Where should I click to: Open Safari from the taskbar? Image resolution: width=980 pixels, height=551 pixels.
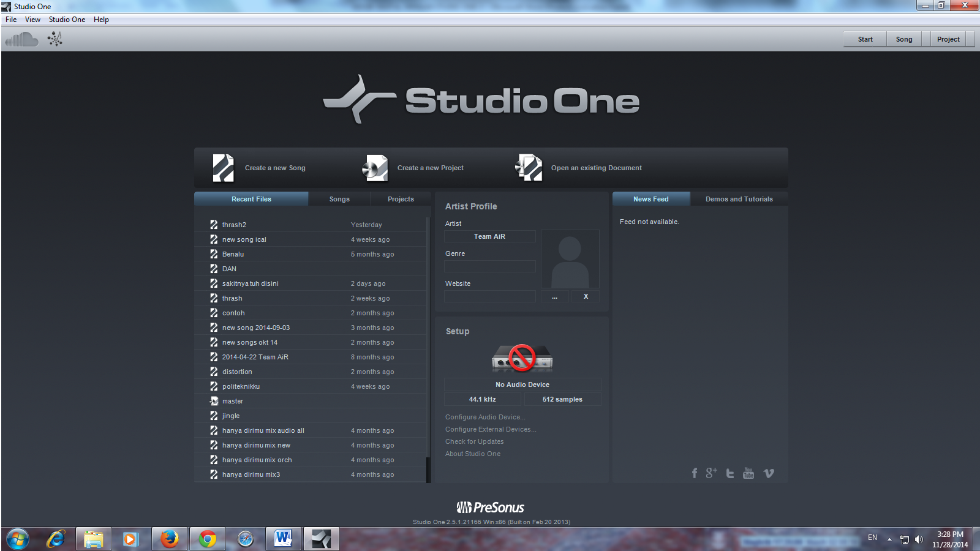(x=246, y=539)
